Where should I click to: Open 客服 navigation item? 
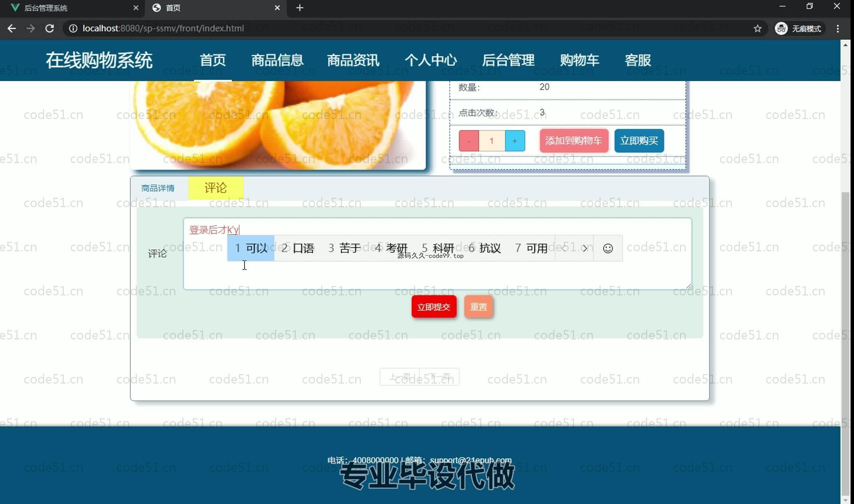[x=638, y=60]
